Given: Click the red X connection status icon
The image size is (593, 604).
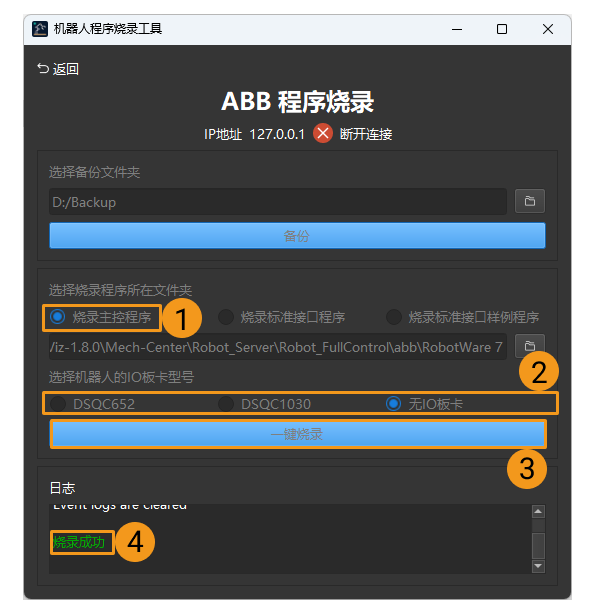Looking at the screenshot, I should (x=323, y=134).
